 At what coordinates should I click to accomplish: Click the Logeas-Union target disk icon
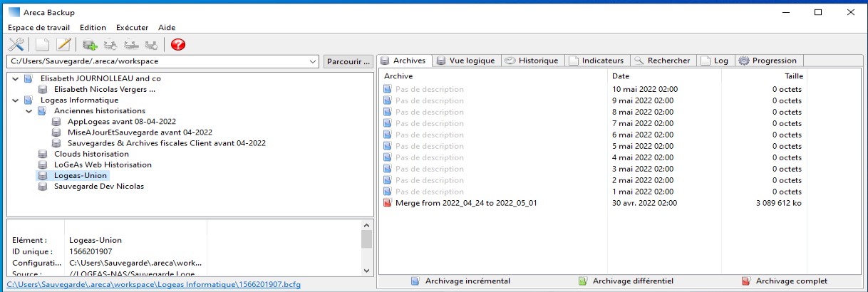(x=43, y=176)
